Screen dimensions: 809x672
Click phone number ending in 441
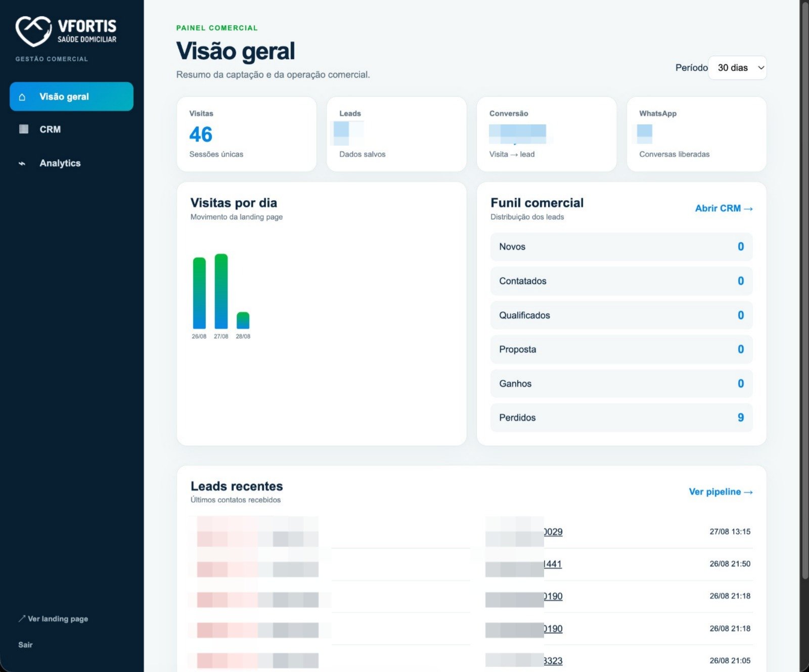(x=553, y=564)
